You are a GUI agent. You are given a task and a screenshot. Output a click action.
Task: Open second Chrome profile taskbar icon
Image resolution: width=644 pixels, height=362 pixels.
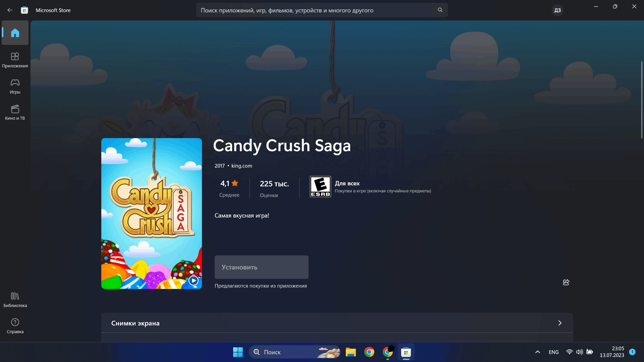388,352
